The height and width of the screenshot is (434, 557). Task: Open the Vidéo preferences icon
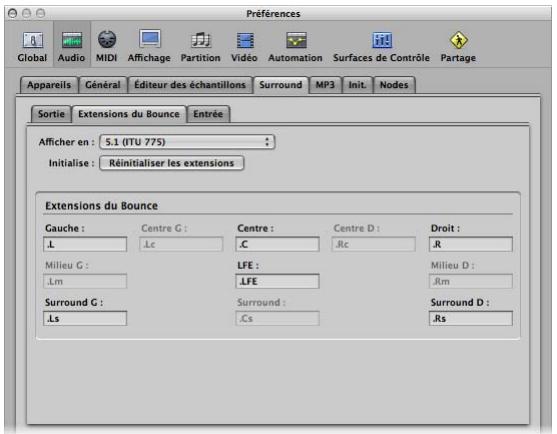(x=244, y=47)
